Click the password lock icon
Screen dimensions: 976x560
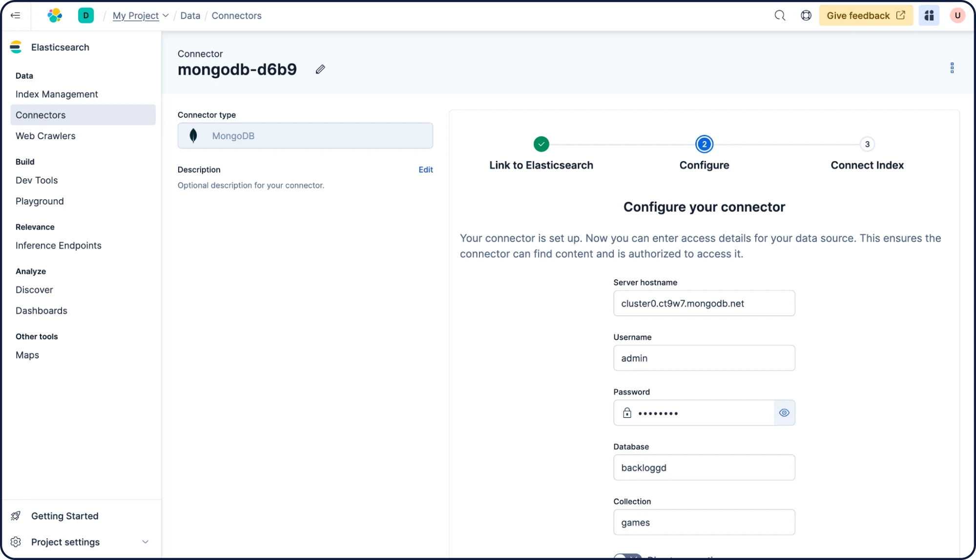627,413
